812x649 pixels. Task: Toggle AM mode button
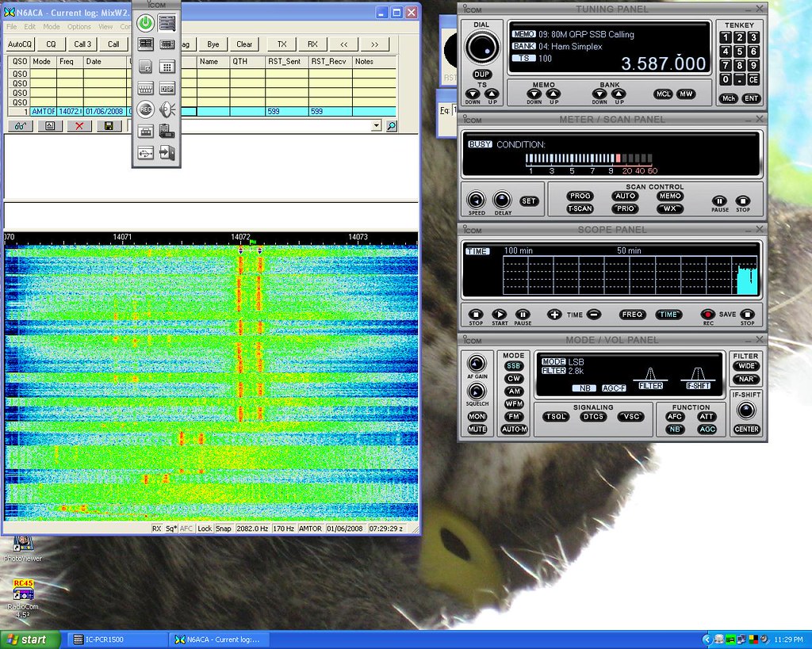pyautogui.click(x=513, y=391)
